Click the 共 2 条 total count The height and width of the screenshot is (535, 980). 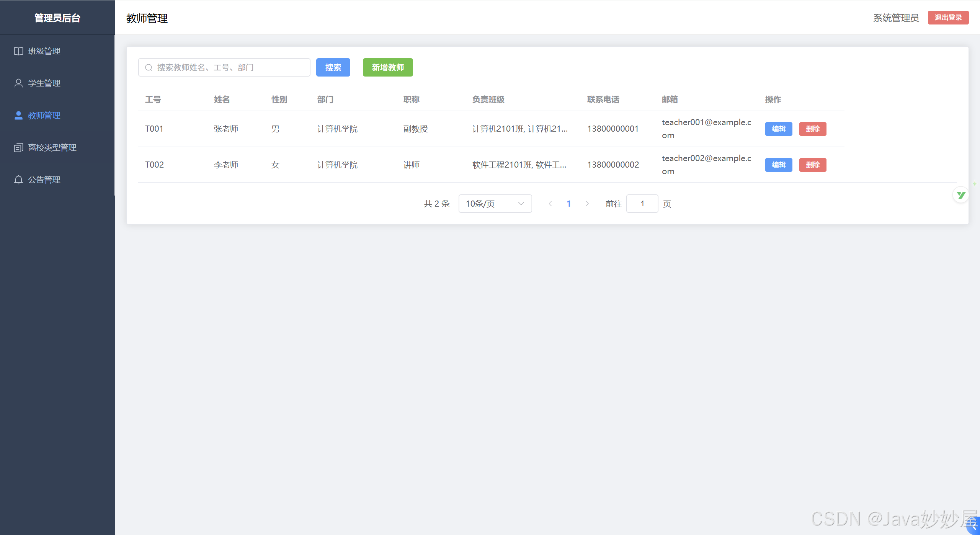coord(437,204)
